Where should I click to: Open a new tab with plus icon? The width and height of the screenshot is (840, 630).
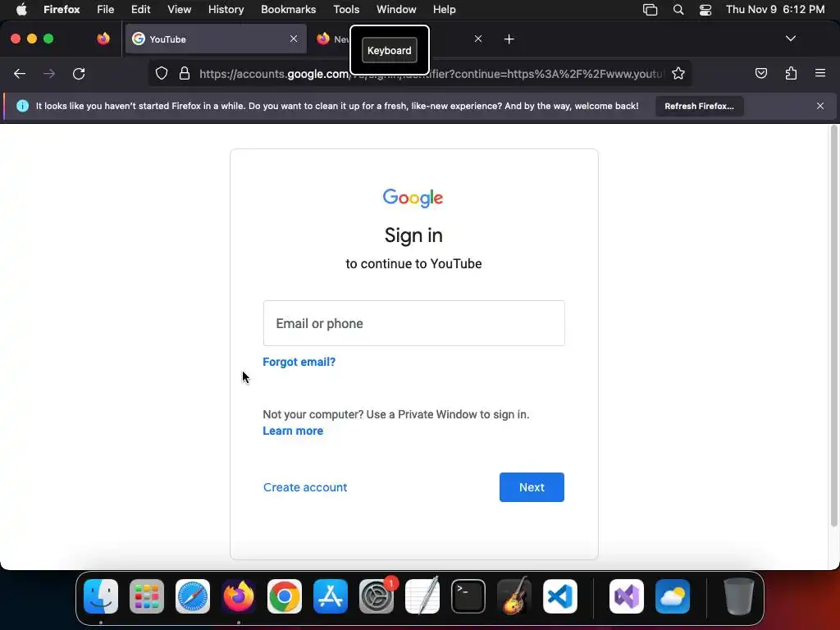[x=509, y=39]
